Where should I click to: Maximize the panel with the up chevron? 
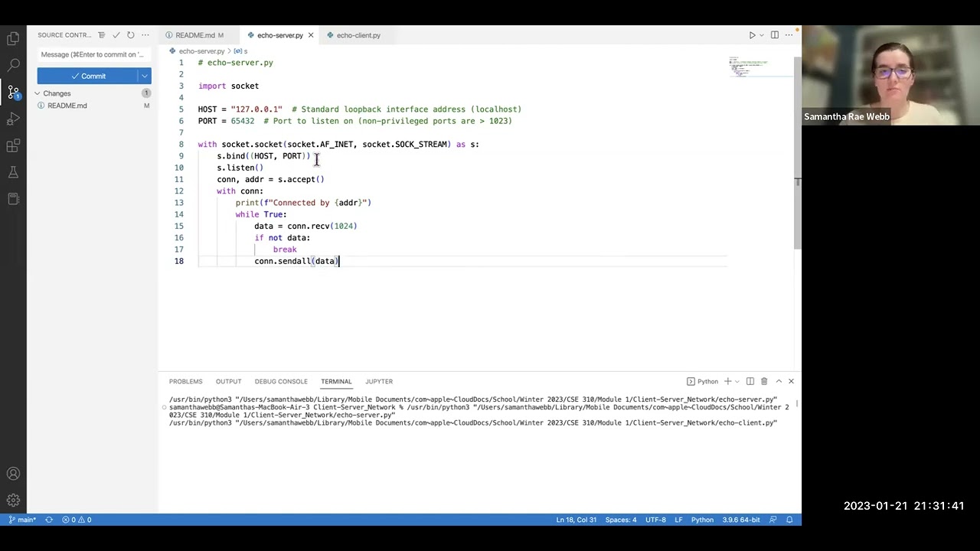pyautogui.click(x=779, y=381)
